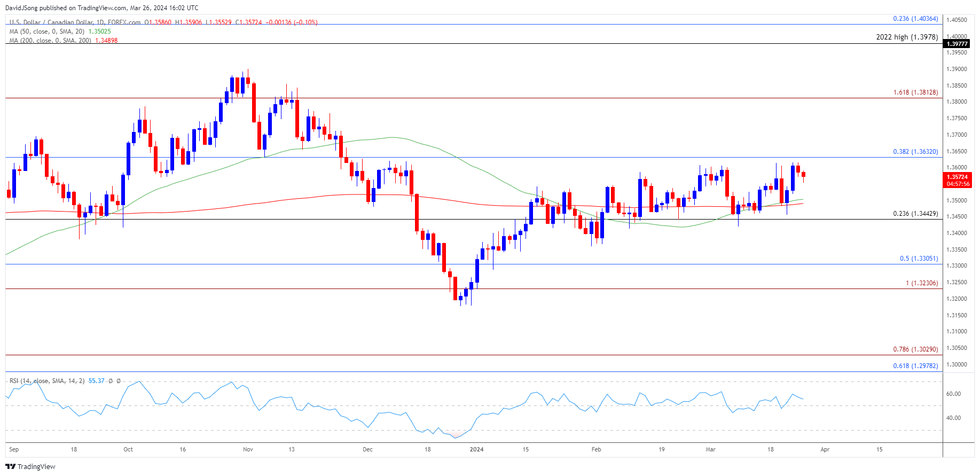Click the 1.30500 price axis label
The image size is (980, 476).
pyautogui.click(x=957, y=348)
